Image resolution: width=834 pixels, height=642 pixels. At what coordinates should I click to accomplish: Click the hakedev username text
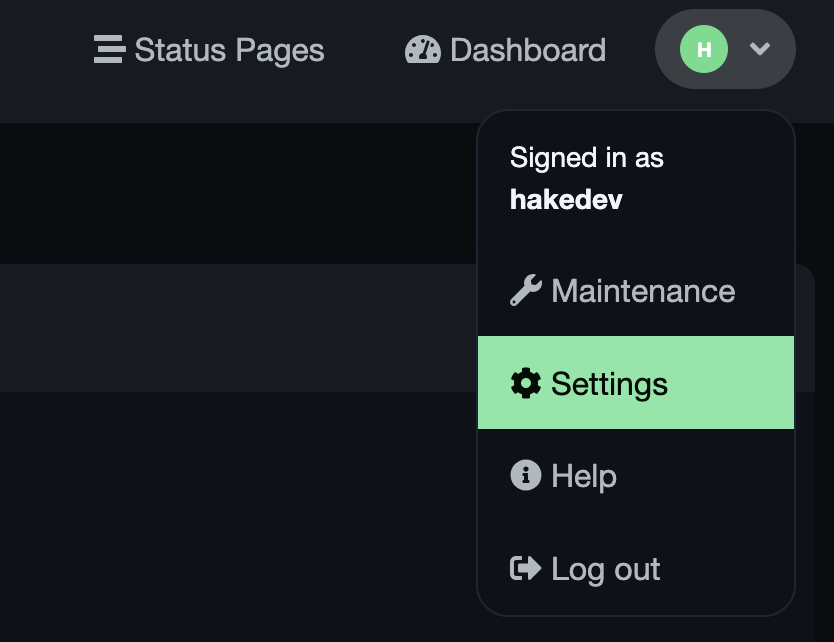click(565, 199)
